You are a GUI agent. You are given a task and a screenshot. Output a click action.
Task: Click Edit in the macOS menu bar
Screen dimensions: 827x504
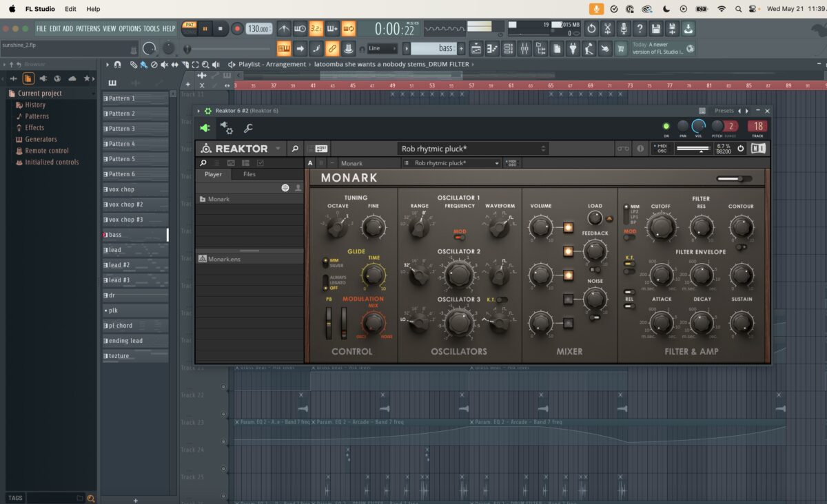tap(71, 9)
